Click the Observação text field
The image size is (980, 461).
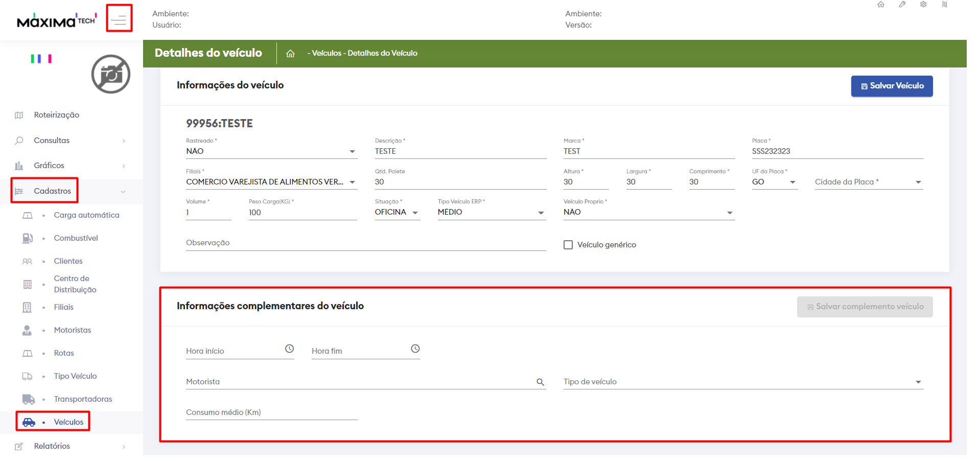(365, 243)
